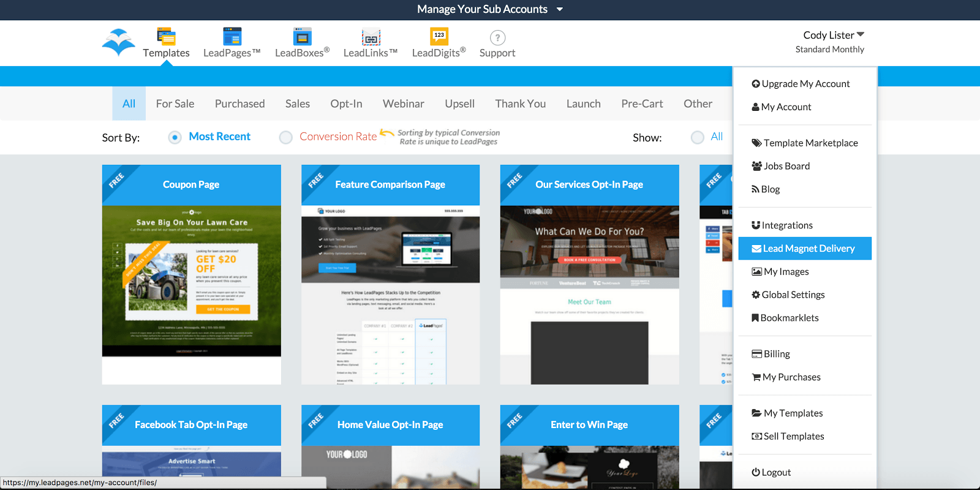This screenshot has height=490, width=980.
Task: Open the Enter to Win Page template
Action: [x=590, y=446]
